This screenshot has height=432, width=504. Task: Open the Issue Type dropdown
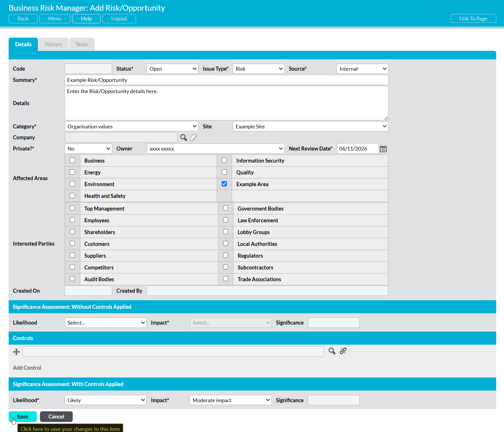pos(259,69)
